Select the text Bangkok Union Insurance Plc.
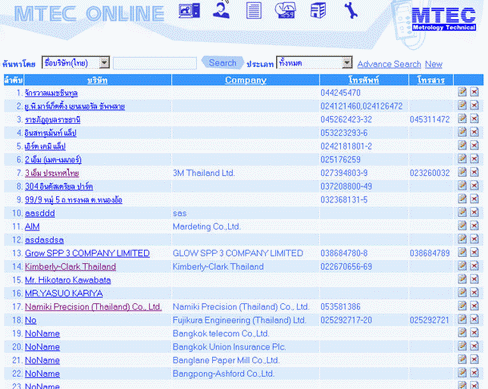The image size is (488, 389). tap(229, 347)
